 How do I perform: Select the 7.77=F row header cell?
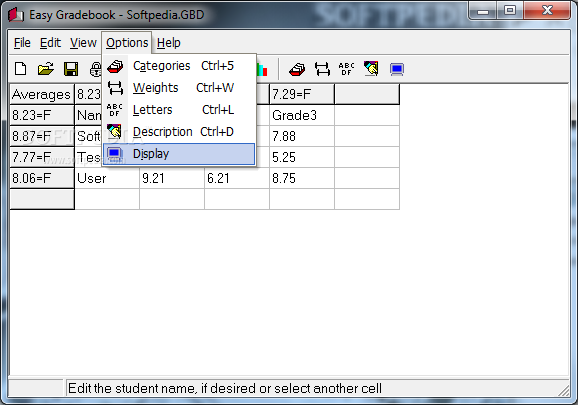coord(42,157)
